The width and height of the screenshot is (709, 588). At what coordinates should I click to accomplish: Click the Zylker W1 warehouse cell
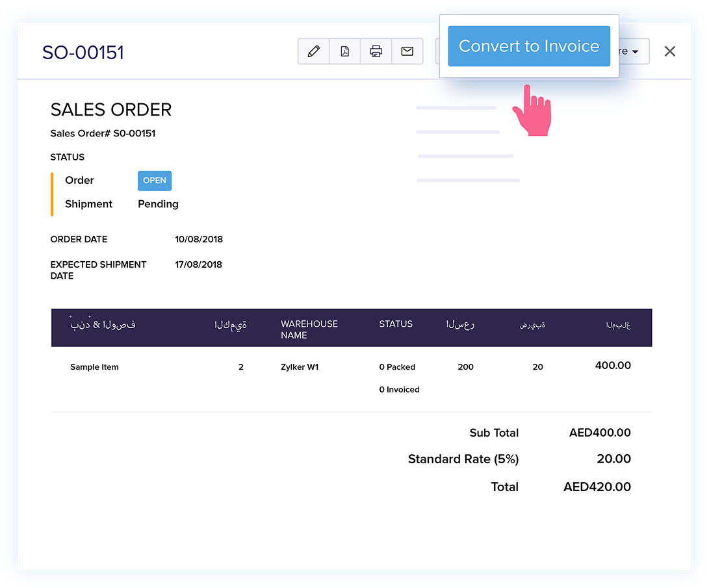(x=300, y=367)
